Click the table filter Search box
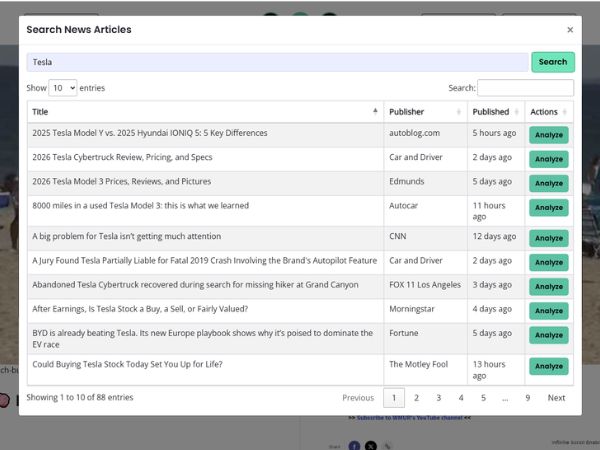The width and height of the screenshot is (600, 450). 525,88
